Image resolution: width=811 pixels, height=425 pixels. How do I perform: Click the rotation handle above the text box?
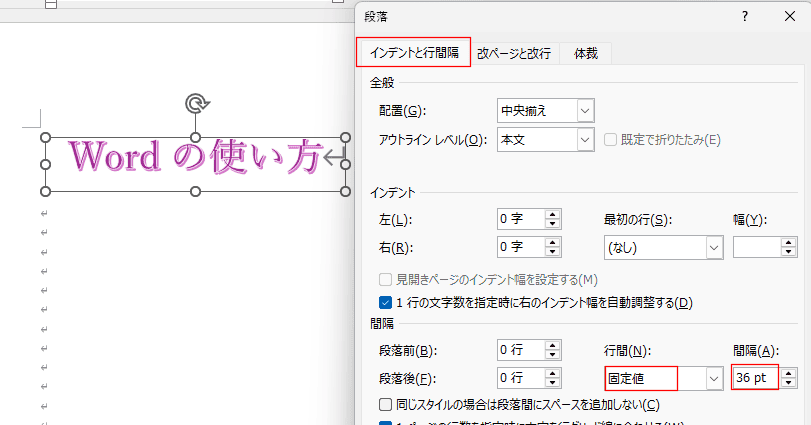pos(195,103)
